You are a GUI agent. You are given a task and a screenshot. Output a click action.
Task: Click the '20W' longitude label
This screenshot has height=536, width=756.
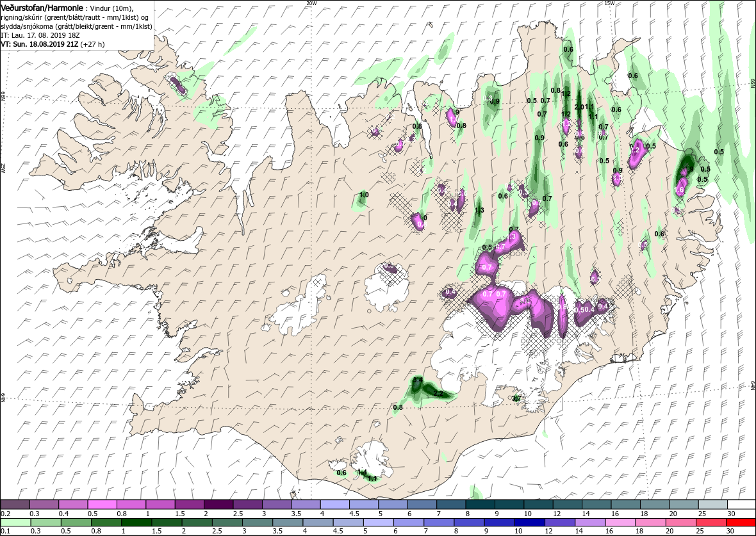coord(312,3)
